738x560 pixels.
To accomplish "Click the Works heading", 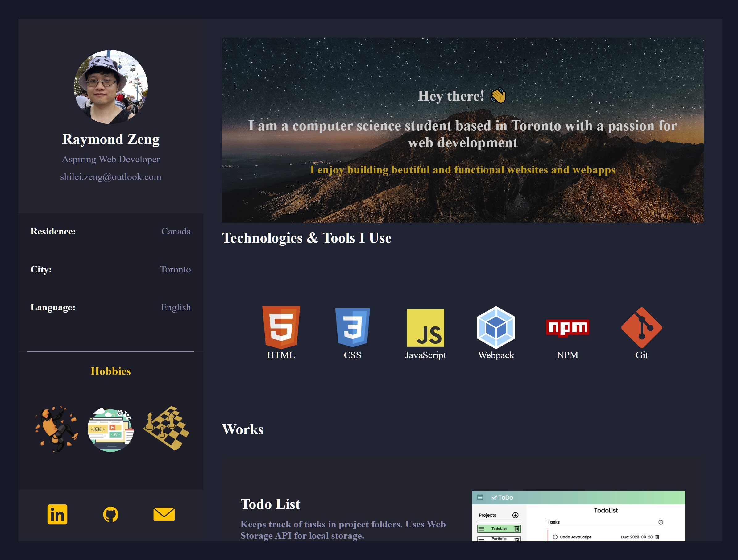I will [243, 429].
